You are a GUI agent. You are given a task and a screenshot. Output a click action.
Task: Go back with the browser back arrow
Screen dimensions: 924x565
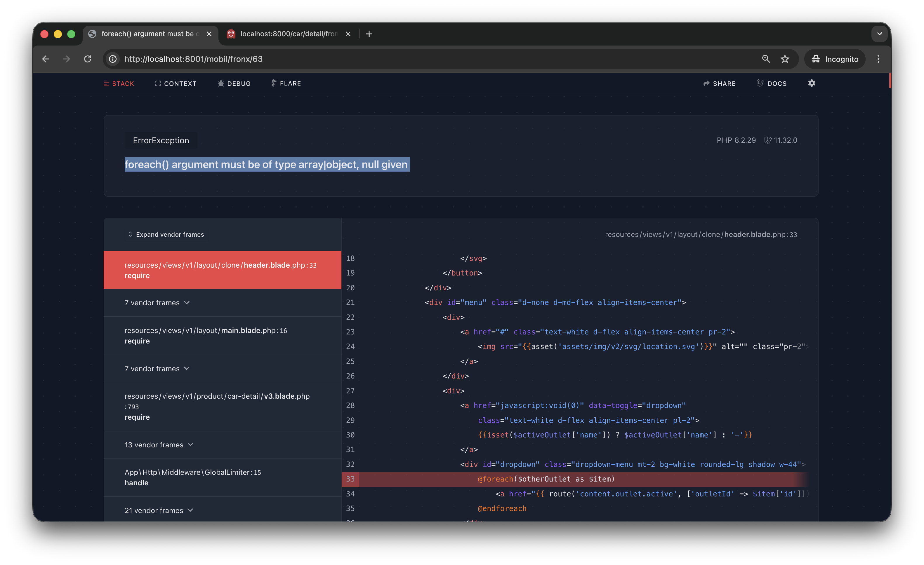point(46,59)
